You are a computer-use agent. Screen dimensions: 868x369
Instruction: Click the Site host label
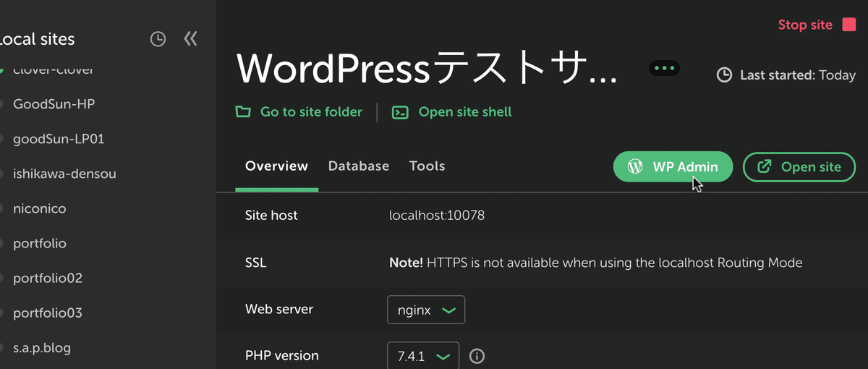(271, 215)
